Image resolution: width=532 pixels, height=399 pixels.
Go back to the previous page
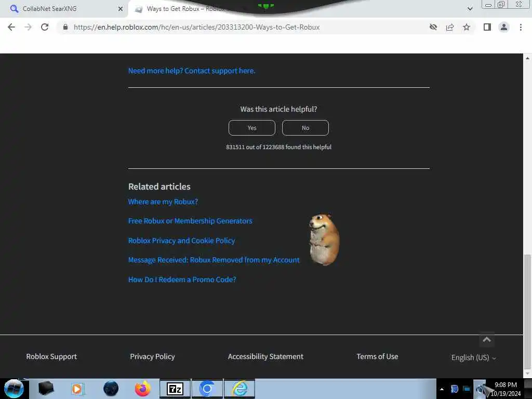click(x=11, y=27)
